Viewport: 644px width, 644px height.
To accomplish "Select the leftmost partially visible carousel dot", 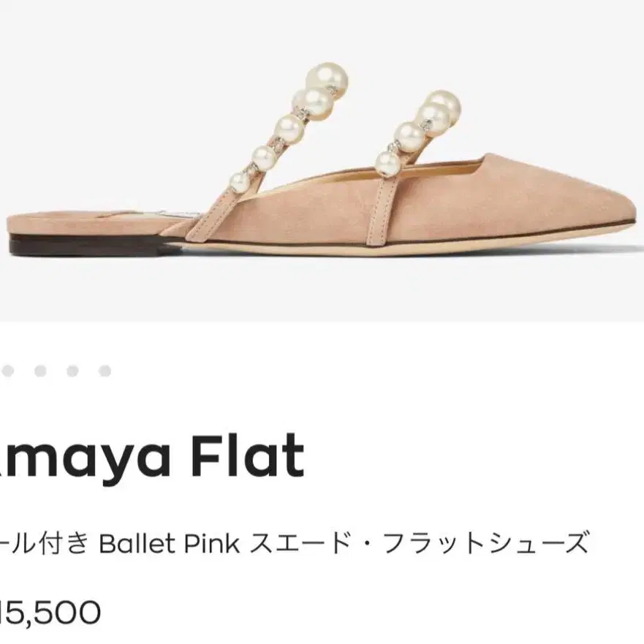I will [7, 371].
